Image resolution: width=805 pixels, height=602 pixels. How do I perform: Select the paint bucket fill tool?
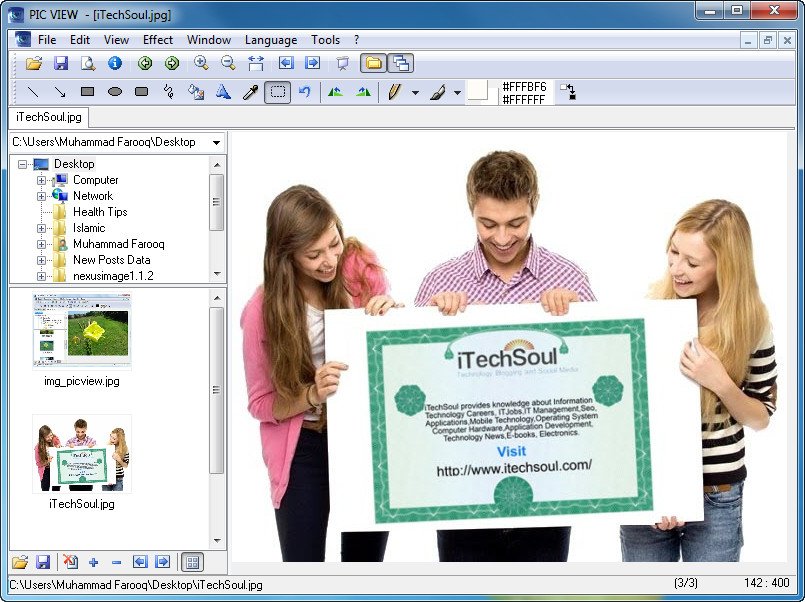(x=196, y=92)
